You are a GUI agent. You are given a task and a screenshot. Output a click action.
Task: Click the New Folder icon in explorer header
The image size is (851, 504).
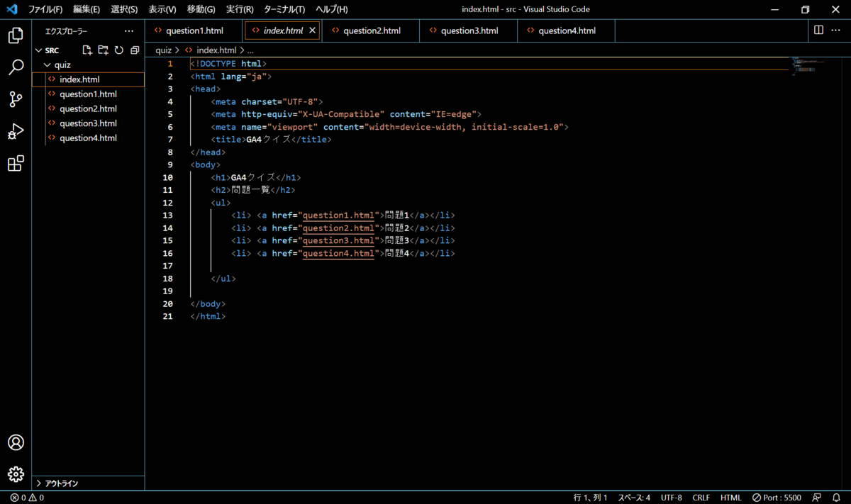click(x=104, y=50)
